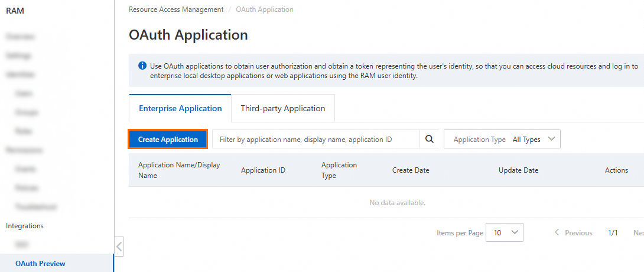This screenshot has width=644, height=272.
Task: Select OAuth Preview in the sidebar
Action: click(40, 264)
